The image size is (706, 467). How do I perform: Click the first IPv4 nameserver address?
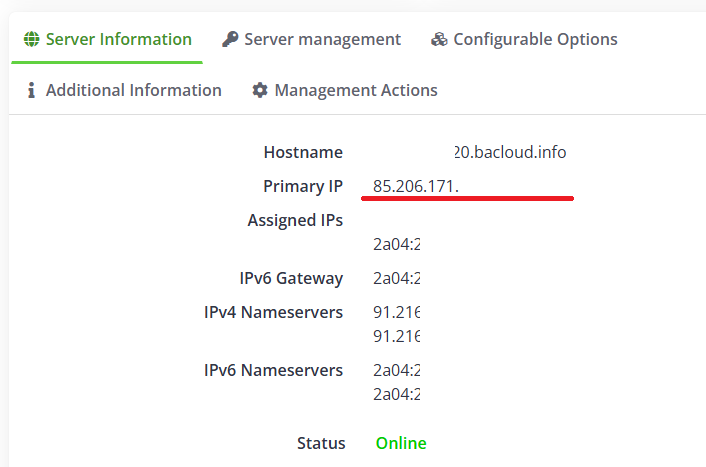point(396,313)
